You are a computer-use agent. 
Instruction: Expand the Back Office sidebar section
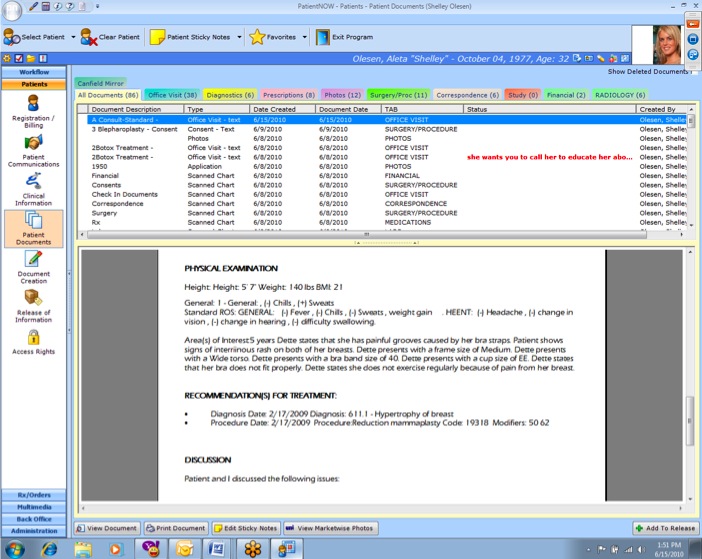tap(34, 519)
